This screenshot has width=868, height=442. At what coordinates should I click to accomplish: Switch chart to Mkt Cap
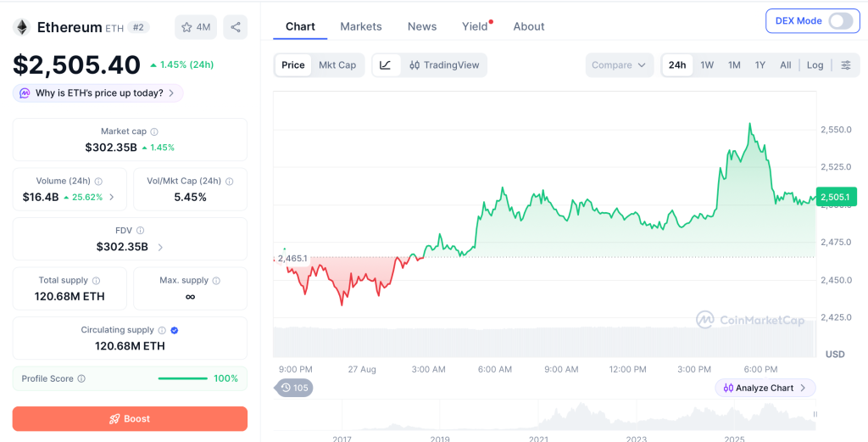(x=337, y=64)
